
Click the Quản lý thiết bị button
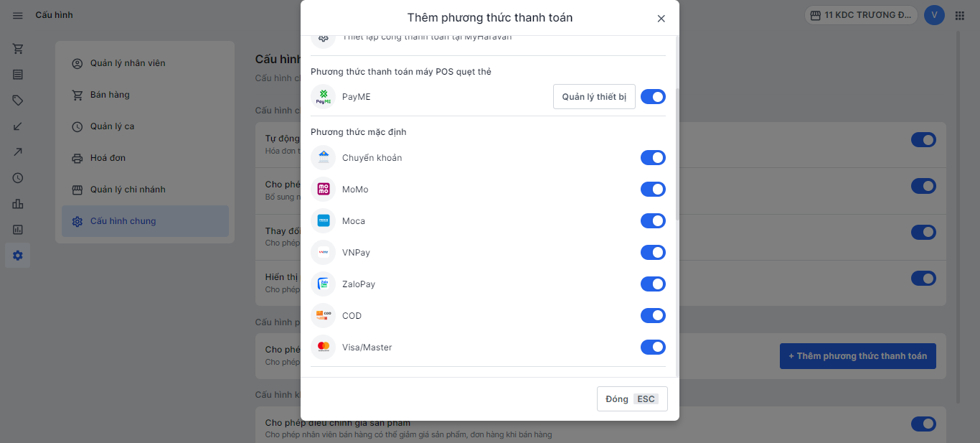(x=594, y=97)
